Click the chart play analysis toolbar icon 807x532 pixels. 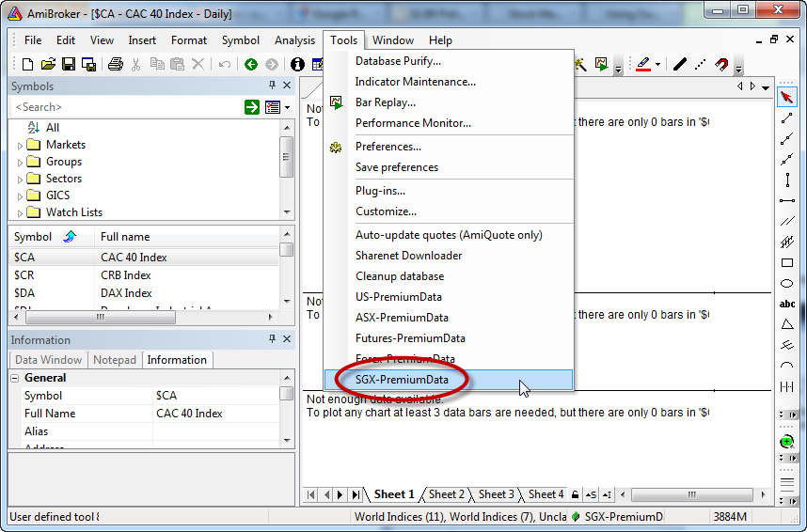point(601,64)
